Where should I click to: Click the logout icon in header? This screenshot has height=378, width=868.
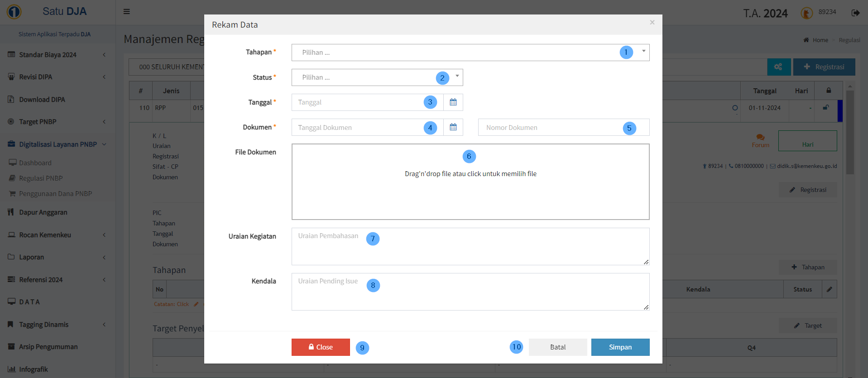[855, 13]
